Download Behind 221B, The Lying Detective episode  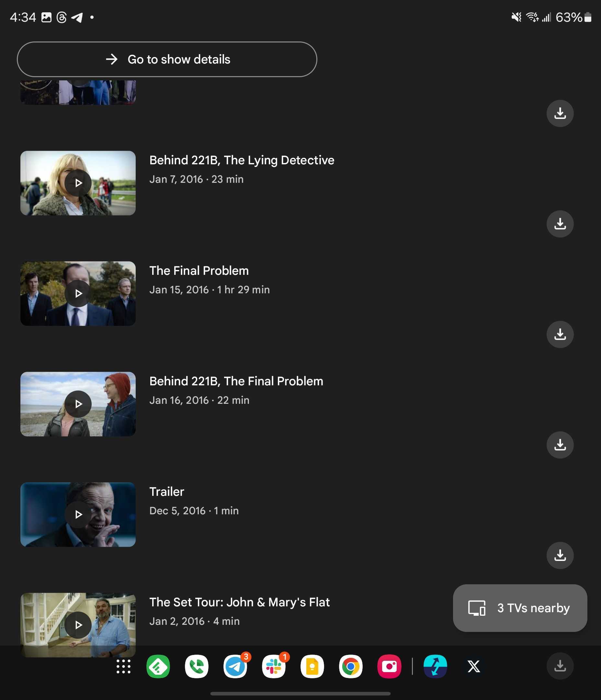click(560, 224)
